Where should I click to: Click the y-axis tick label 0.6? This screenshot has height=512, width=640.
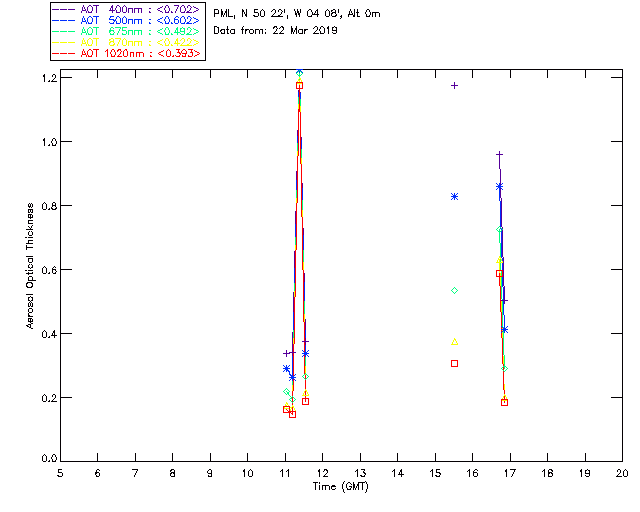49,269
